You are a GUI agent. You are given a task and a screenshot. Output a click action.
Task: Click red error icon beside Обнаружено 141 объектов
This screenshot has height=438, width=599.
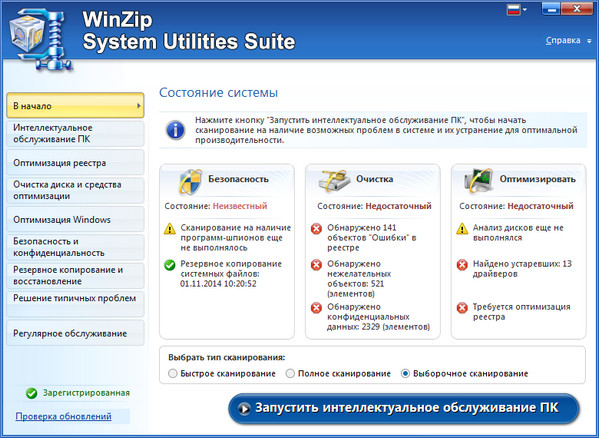(x=316, y=229)
